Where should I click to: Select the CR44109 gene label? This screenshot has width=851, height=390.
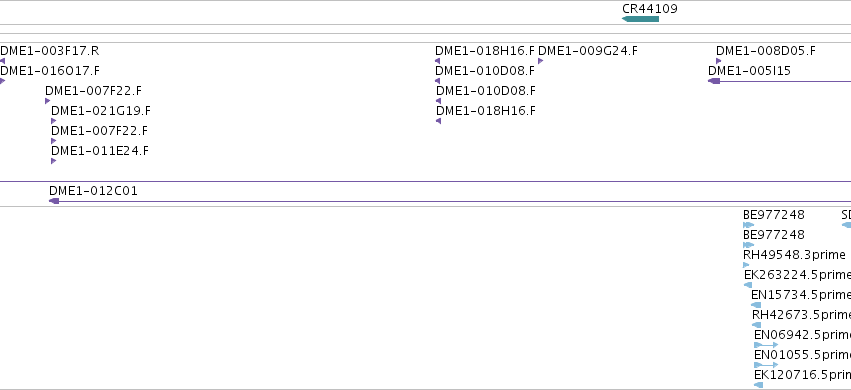[x=650, y=9]
